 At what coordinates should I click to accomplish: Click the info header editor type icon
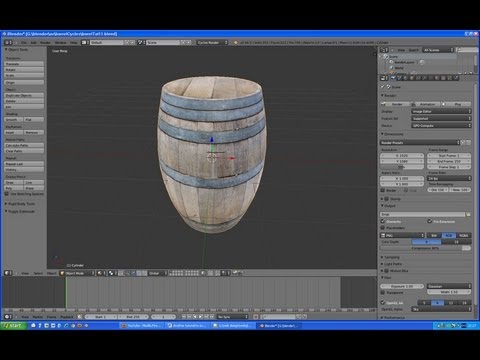click(x=8, y=43)
